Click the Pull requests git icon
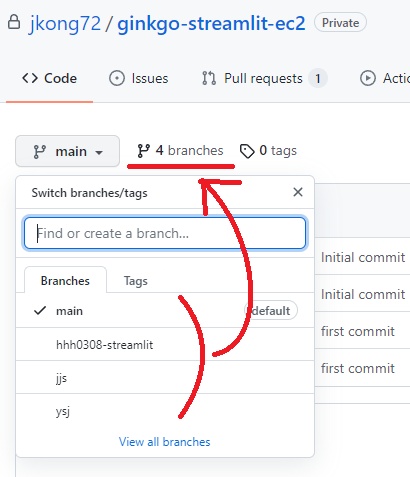Viewport: 410px width, 477px height. pos(209,78)
